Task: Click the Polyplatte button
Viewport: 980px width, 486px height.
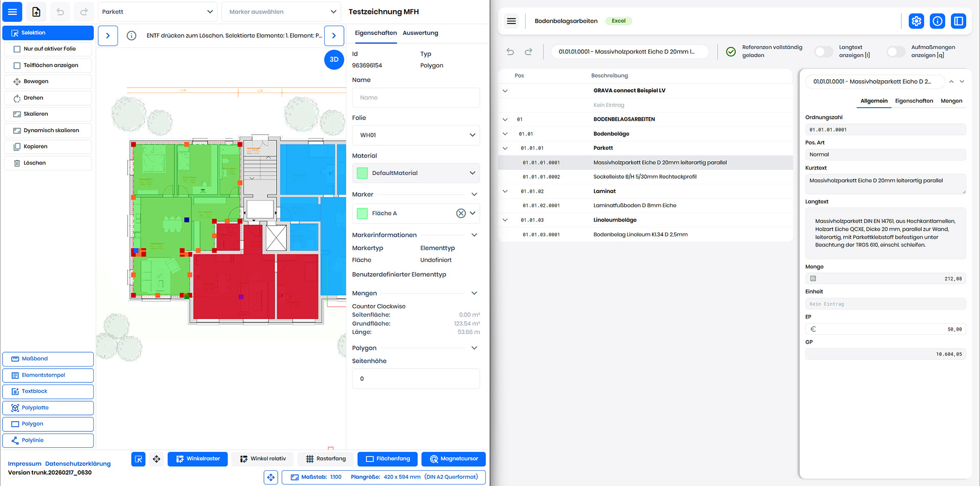Action: 48,408
